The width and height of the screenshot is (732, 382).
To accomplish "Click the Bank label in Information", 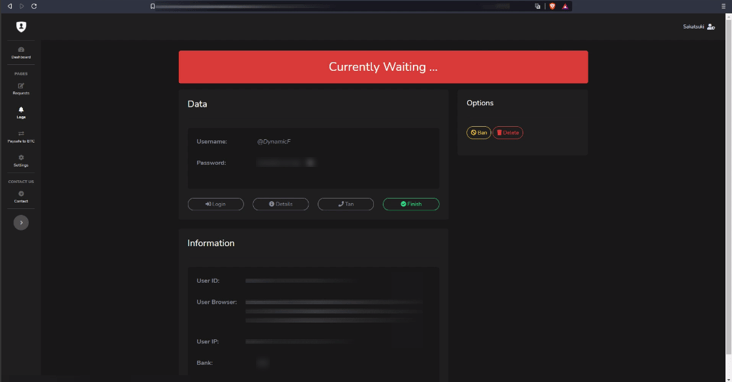I will (204, 363).
